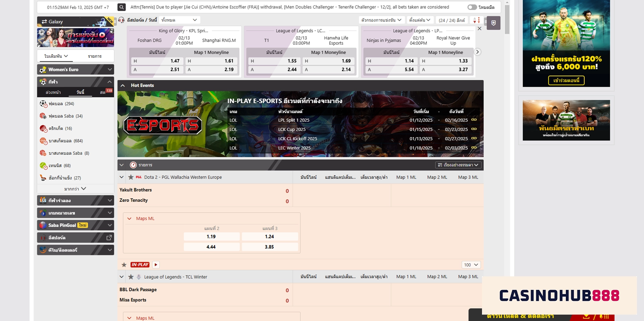644x321 pixels.
Task: Click the บาสเก็ตบอล (684) basketball icon
Action: pyautogui.click(x=43, y=141)
